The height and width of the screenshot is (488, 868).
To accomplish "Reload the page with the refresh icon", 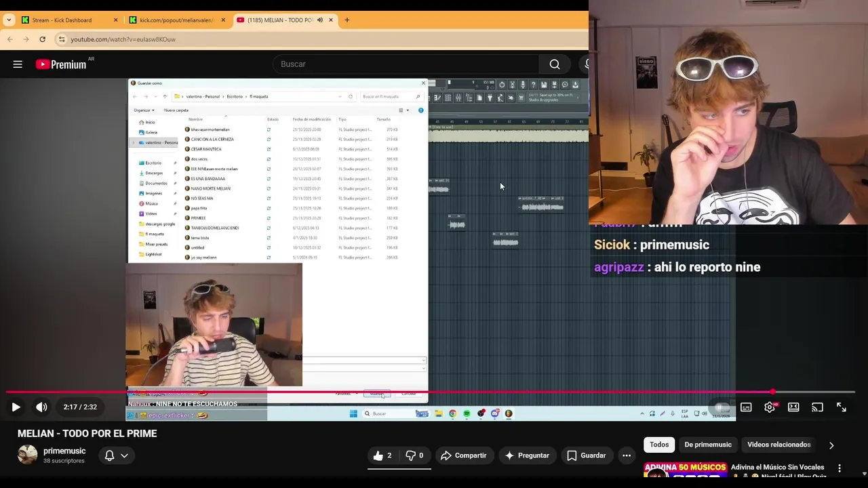I will click(42, 39).
